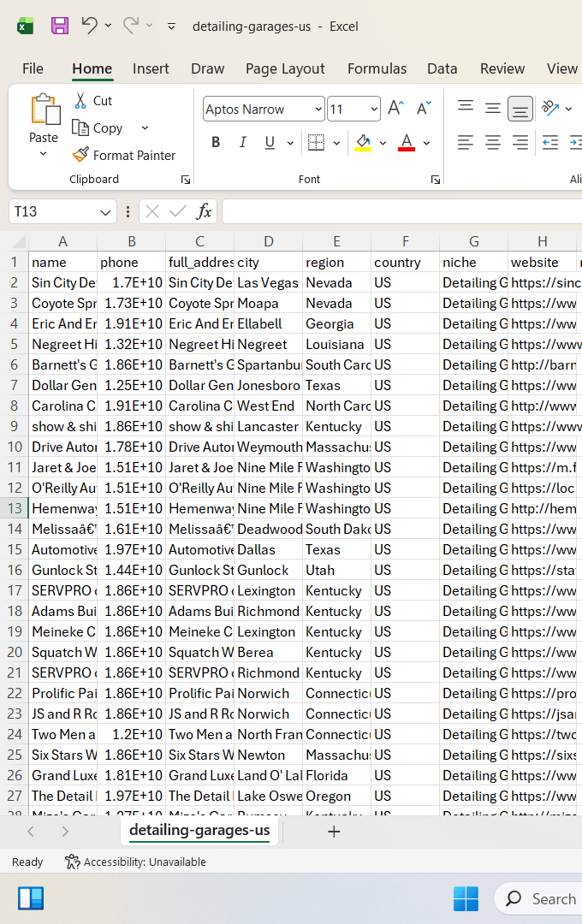Click the Insert Function fx icon
The height and width of the screenshot is (924, 582).
click(x=204, y=211)
